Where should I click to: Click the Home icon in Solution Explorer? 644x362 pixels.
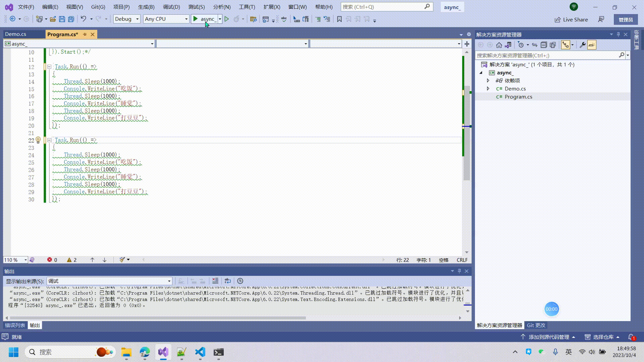(499, 45)
